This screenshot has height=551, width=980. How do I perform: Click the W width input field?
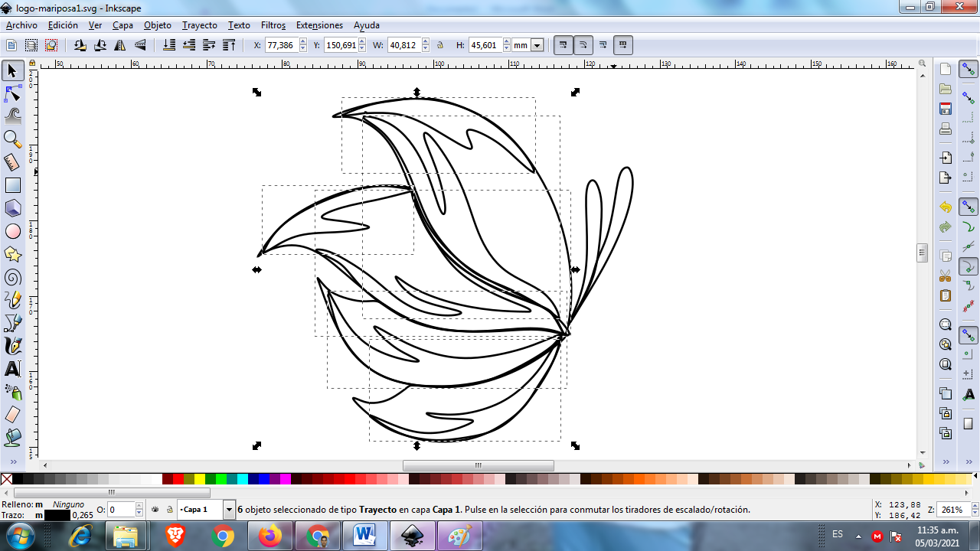[404, 45]
